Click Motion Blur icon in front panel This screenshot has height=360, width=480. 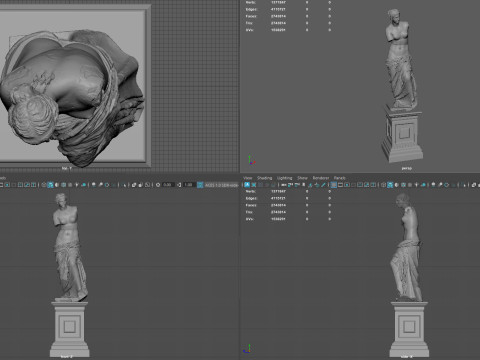coord(100,185)
